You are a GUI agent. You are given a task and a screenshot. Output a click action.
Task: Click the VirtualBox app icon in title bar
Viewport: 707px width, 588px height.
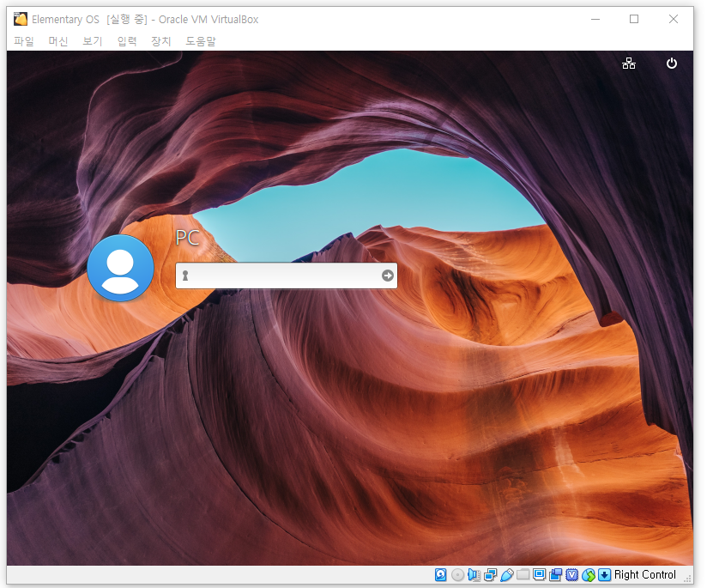pyautogui.click(x=21, y=19)
